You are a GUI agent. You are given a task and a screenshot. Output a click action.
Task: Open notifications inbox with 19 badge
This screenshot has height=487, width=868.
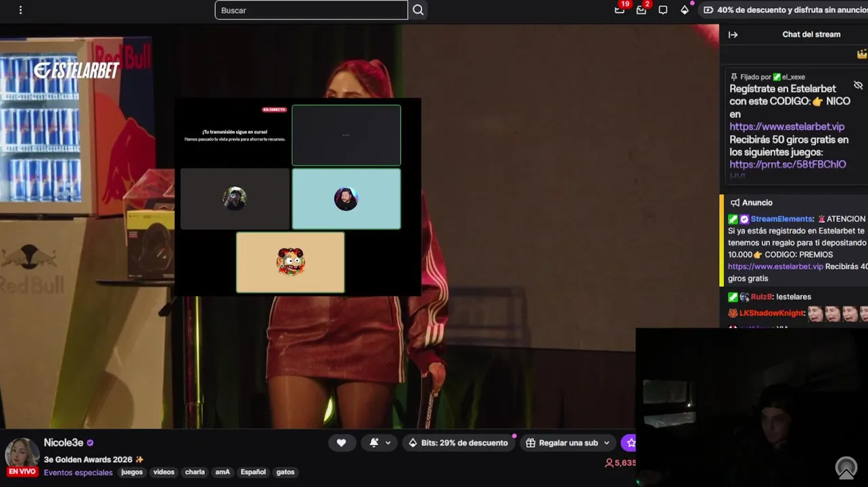pos(620,9)
